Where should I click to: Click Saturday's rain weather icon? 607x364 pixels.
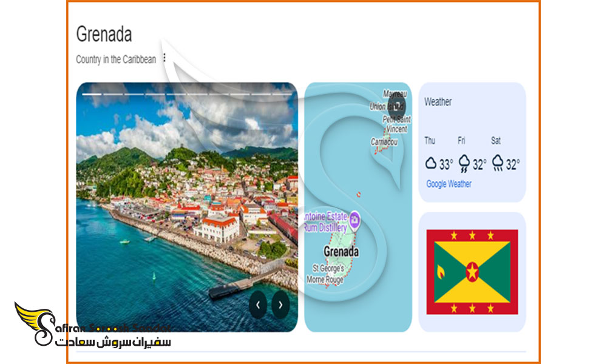click(x=498, y=163)
